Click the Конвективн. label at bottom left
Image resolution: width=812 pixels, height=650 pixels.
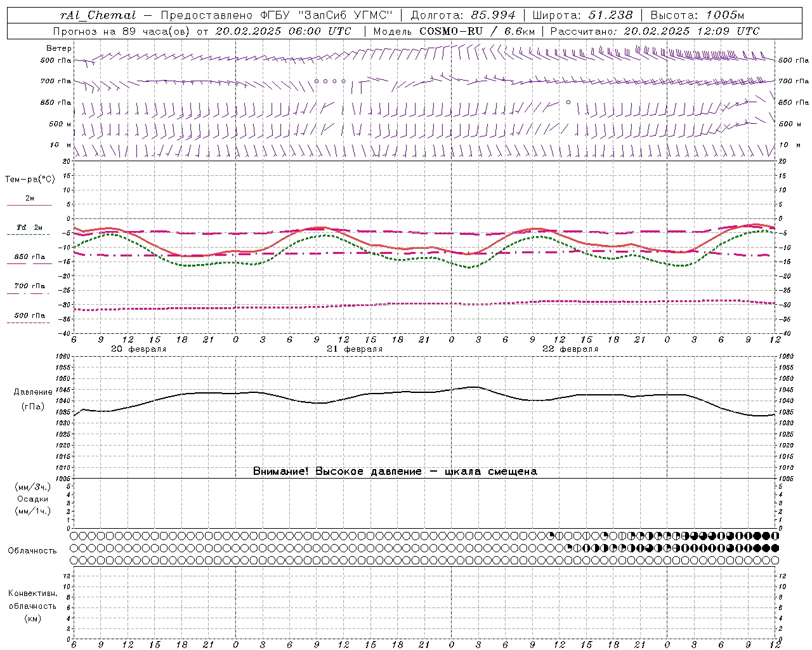click(x=33, y=594)
